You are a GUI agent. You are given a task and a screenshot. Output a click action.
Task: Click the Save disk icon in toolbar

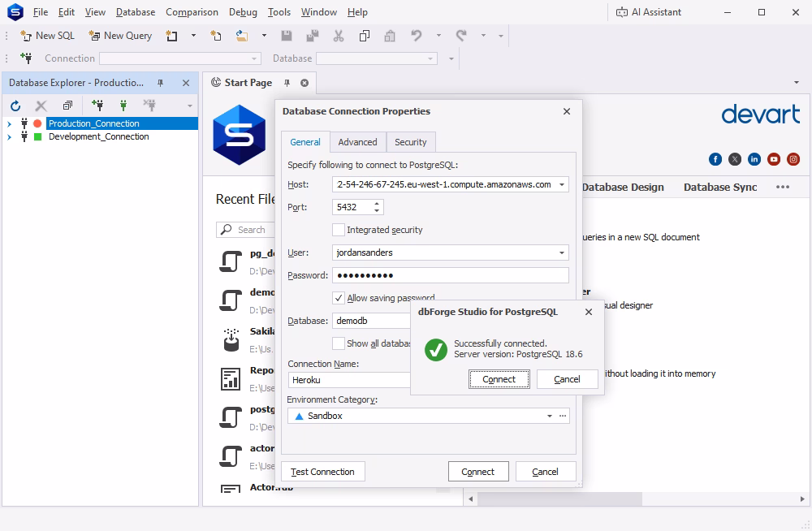click(x=287, y=35)
